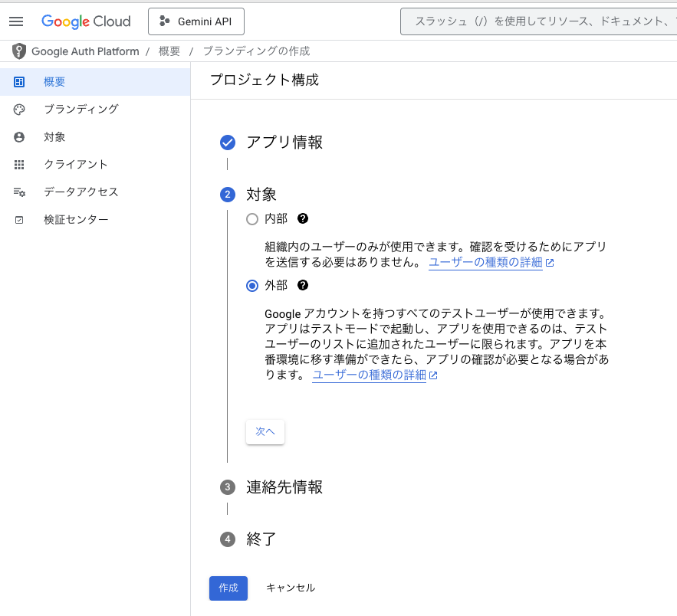
Task: Expand the 連絡先情報 step
Action: point(284,487)
